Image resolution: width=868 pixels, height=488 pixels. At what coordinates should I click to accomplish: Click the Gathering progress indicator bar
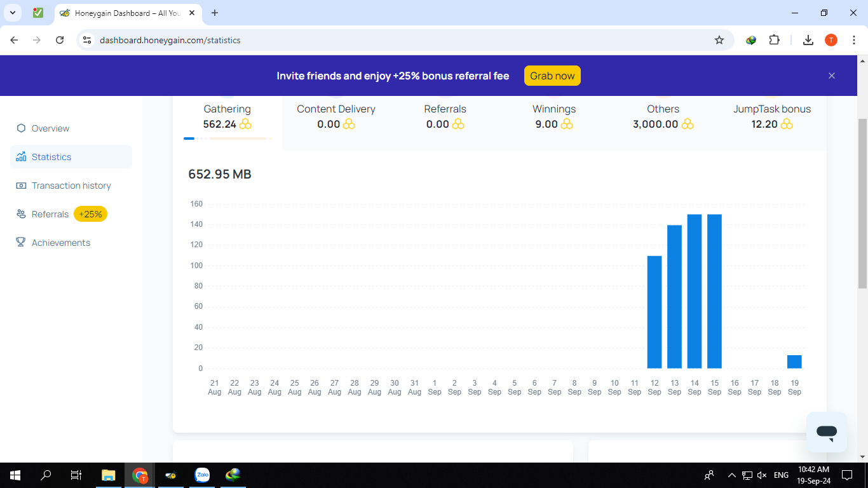227,138
